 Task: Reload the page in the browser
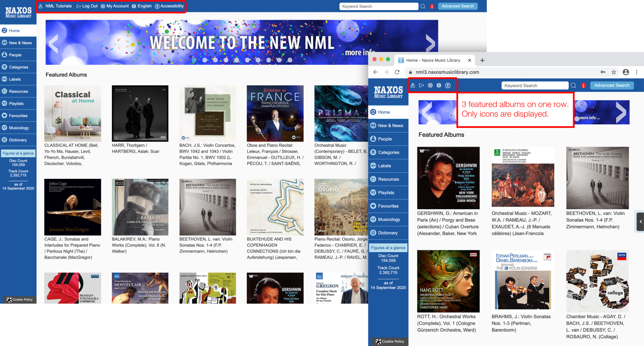point(397,72)
